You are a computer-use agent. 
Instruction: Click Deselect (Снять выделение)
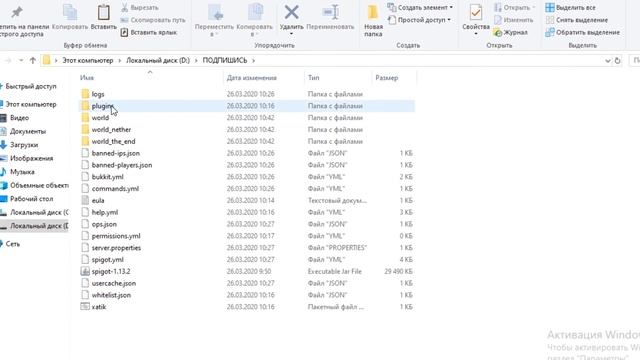pyautogui.click(x=577, y=20)
